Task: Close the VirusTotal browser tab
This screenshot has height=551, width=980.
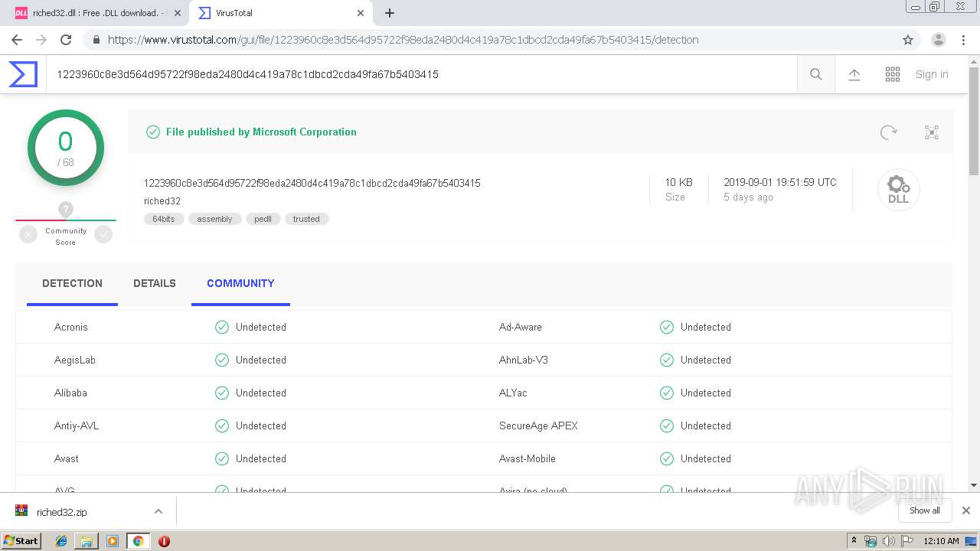Action: 361,13
